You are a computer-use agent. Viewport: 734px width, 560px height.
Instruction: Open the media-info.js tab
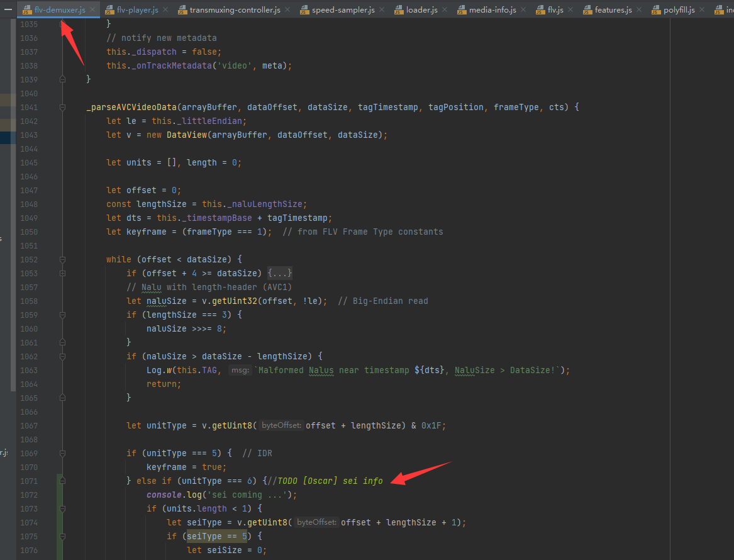(492, 10)
